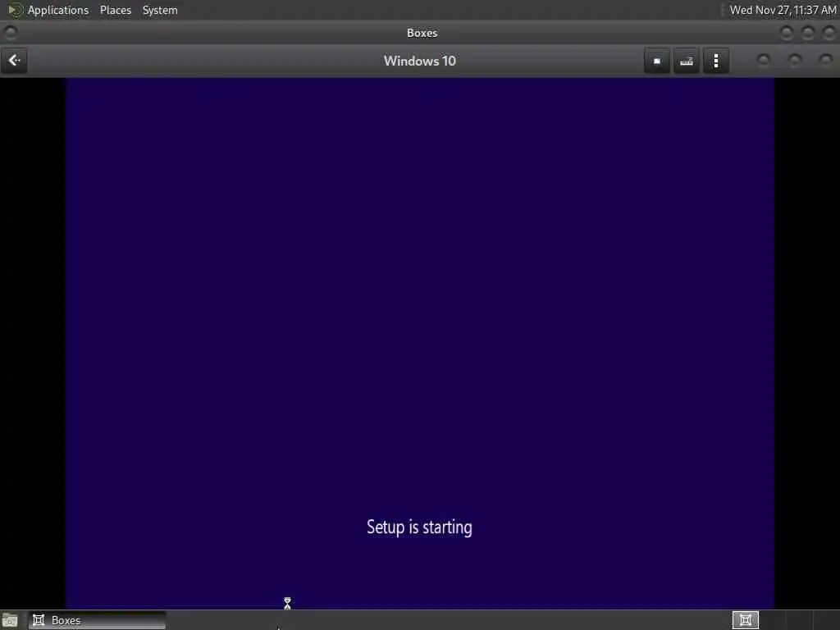Click the 'Setup is starting' text
This screenshot has height=630, width=840.
419,527
